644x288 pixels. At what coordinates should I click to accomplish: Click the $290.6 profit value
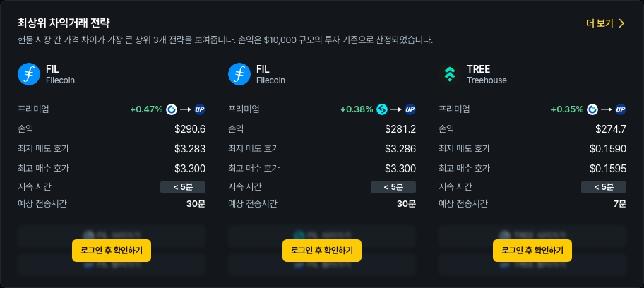coord(190,129)
